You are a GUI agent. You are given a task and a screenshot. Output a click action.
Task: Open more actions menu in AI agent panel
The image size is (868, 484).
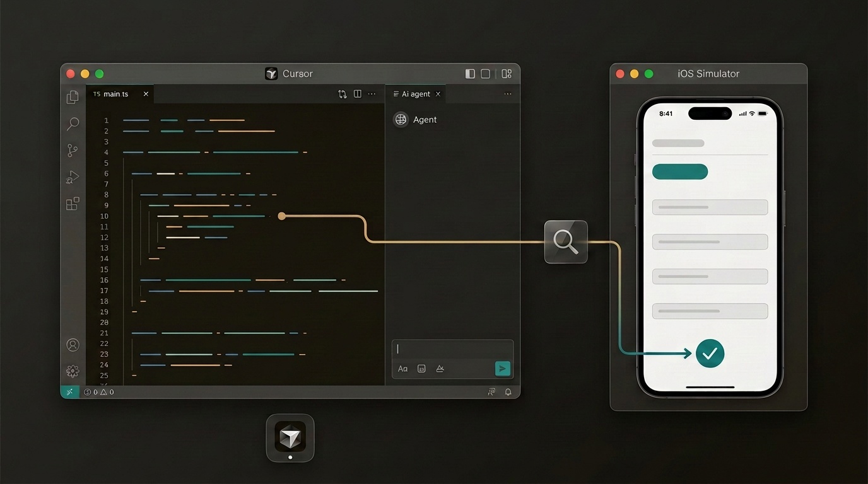(x=508, y=94)
